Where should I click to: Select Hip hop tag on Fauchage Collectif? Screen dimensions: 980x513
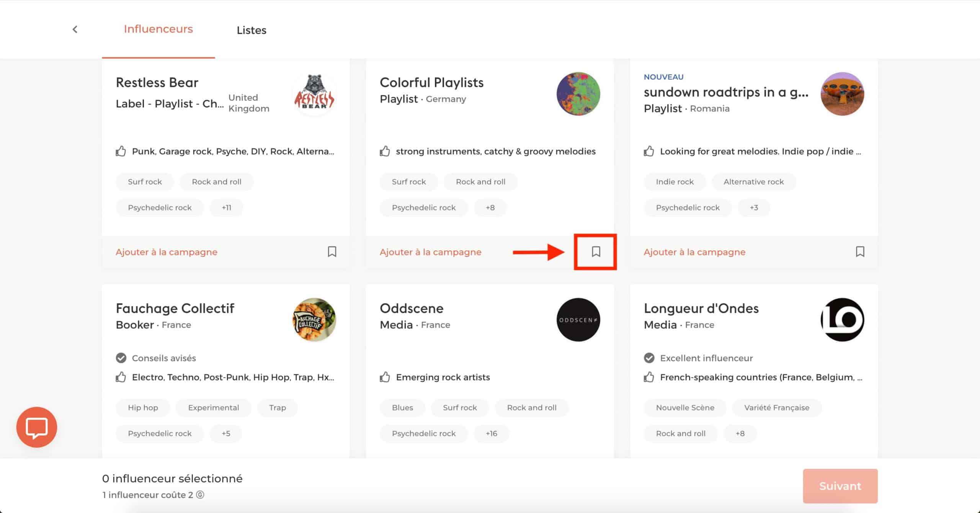143,408
